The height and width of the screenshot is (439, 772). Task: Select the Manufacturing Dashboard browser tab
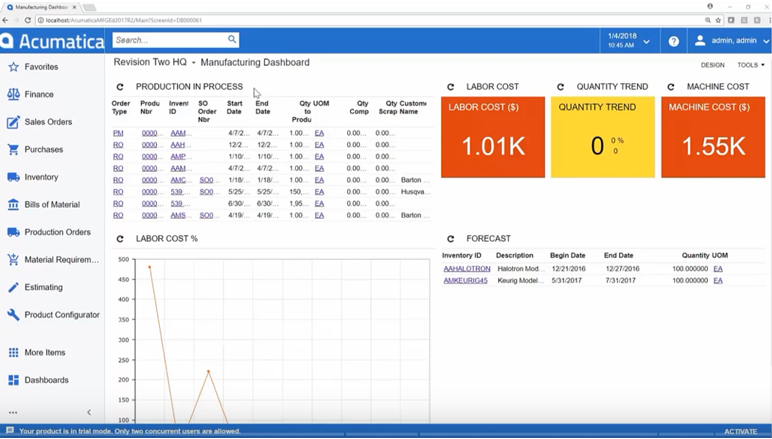(43, 7)
